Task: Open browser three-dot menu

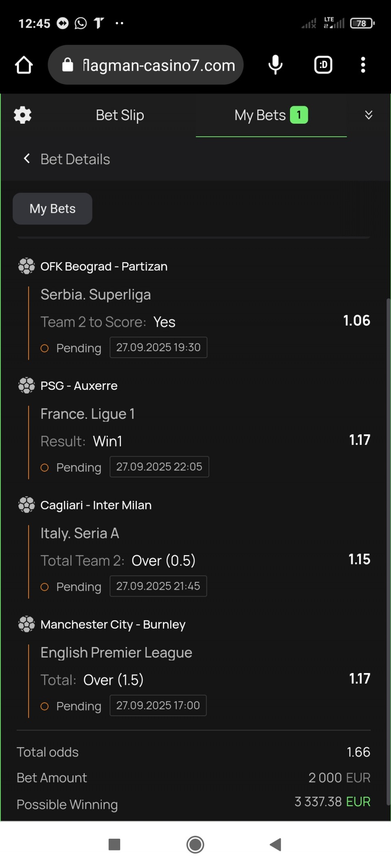Action: point(362,65)
